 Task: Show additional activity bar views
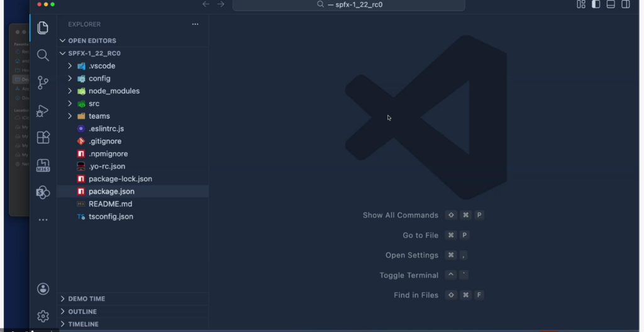(43, 220)
